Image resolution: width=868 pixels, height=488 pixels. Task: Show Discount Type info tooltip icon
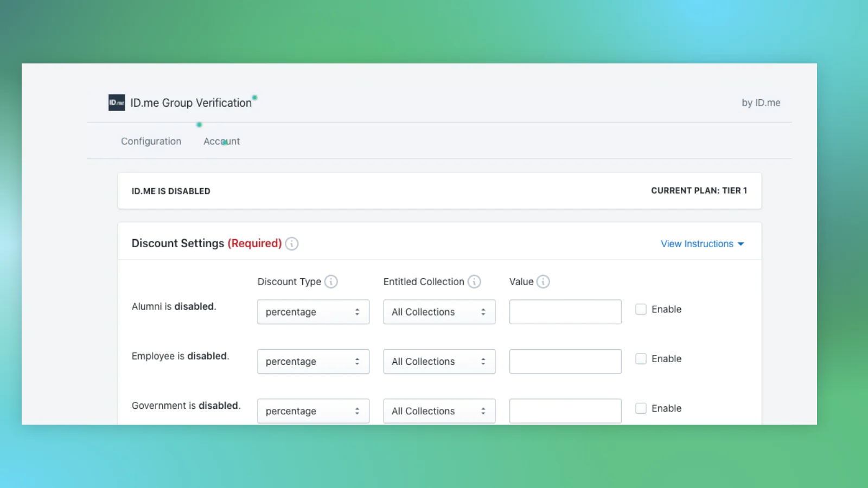point(331,281)
